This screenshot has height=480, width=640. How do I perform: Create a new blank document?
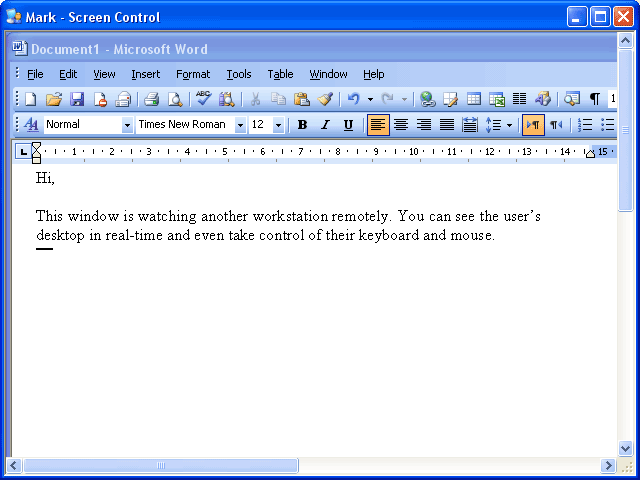click(x=31, y=99)
